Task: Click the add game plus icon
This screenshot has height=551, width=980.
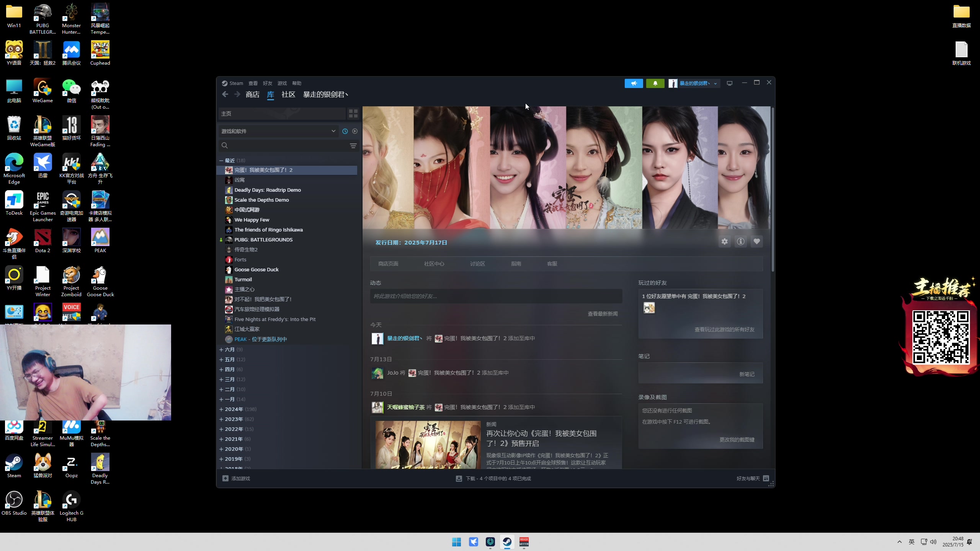Action: coord(225,478)
